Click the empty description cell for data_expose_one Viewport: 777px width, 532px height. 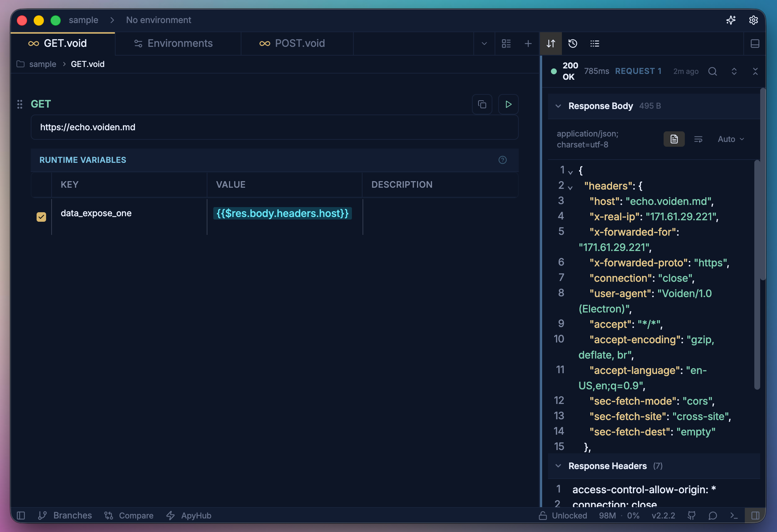[x=440, y=217]
